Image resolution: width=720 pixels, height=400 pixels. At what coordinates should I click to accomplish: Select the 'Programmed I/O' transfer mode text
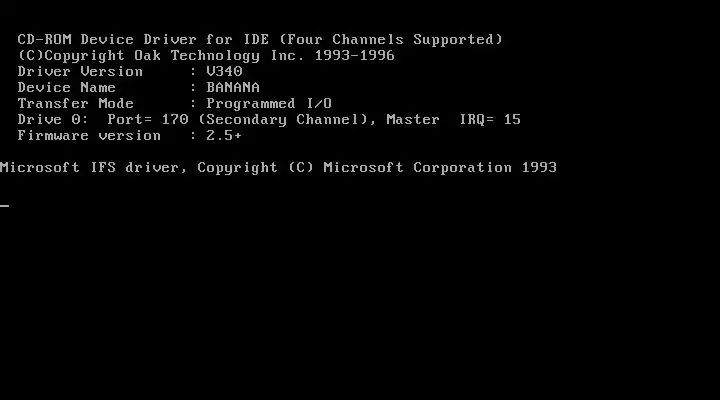click(x=269, y=104)
